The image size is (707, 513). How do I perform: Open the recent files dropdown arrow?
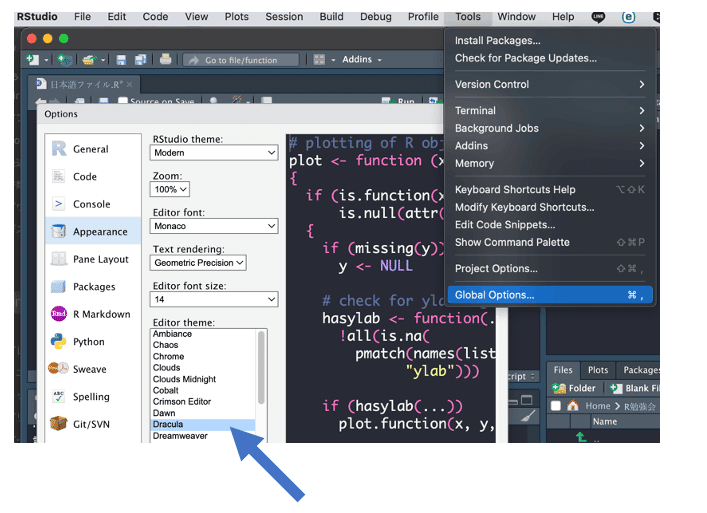103,60
